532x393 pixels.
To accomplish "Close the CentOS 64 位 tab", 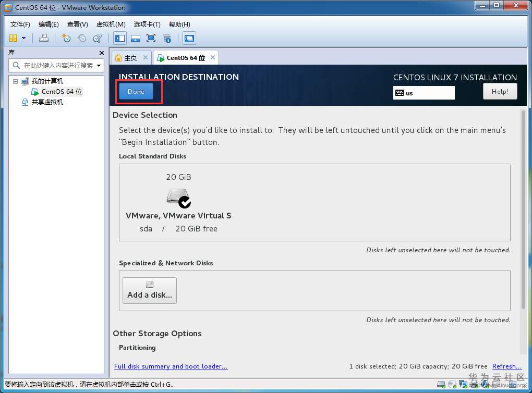I will point(213,57).
